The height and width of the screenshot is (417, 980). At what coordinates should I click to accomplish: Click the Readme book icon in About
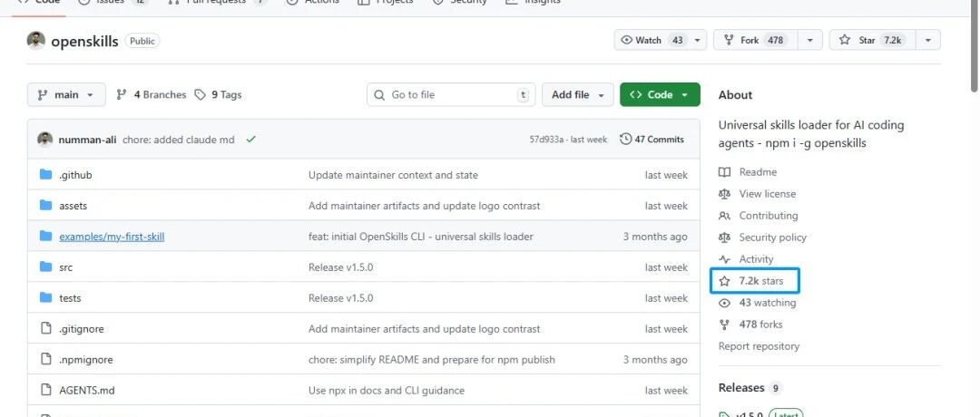[x=724, y=171]
